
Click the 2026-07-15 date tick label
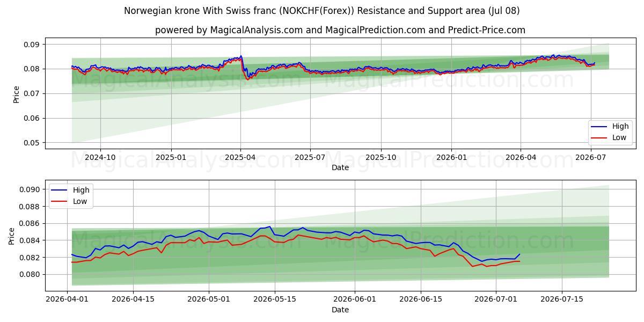pos(562,299)
